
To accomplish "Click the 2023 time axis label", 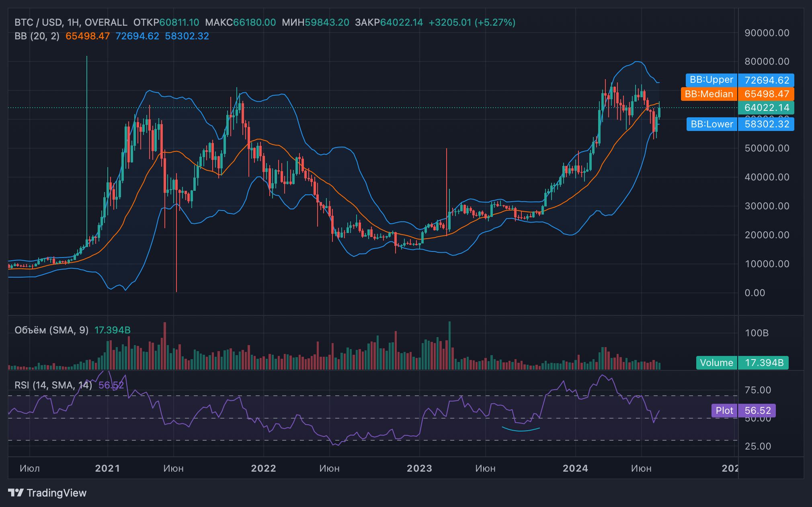I will coord(419,468).
